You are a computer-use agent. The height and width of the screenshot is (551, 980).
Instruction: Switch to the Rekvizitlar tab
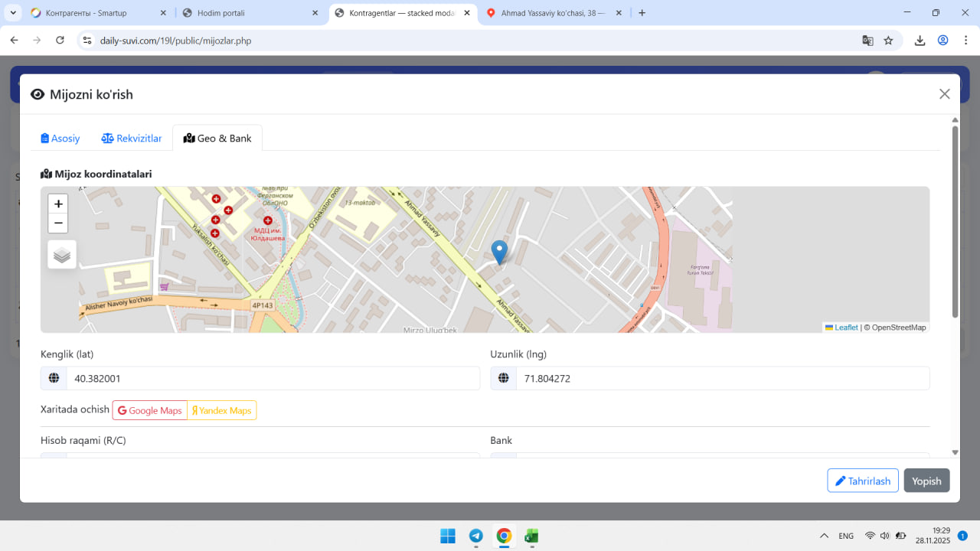coord(132,139)
